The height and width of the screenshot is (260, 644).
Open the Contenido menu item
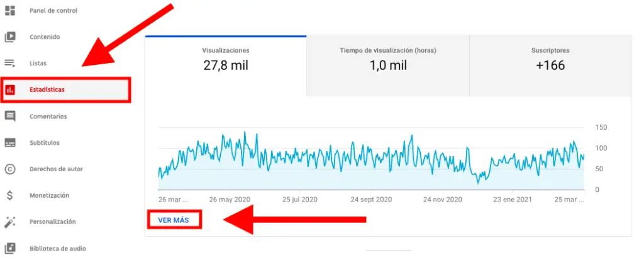click(x=45, y=37)
